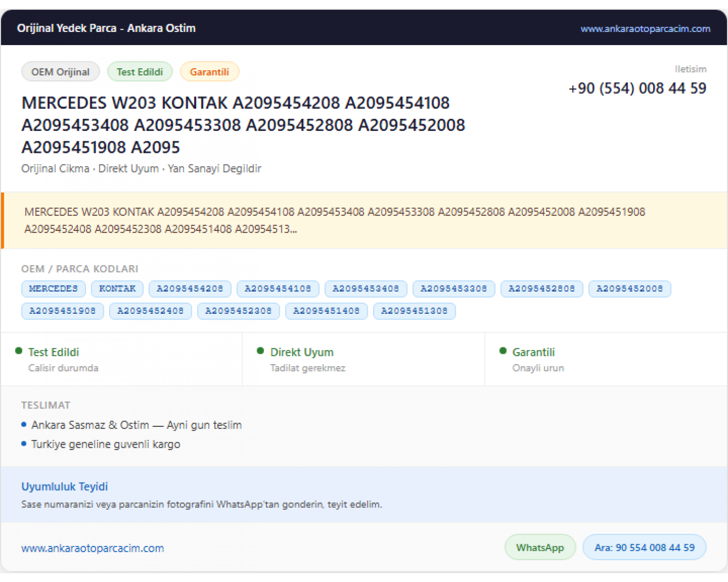Open the header www.ankaraotoparcacim.com link
Viewport: 728px width, 582px height.
coord(645,29)
